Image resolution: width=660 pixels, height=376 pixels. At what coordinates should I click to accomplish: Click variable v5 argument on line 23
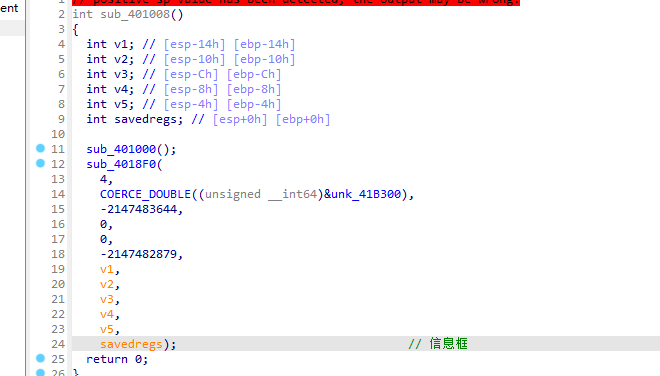tap(106, 329)
